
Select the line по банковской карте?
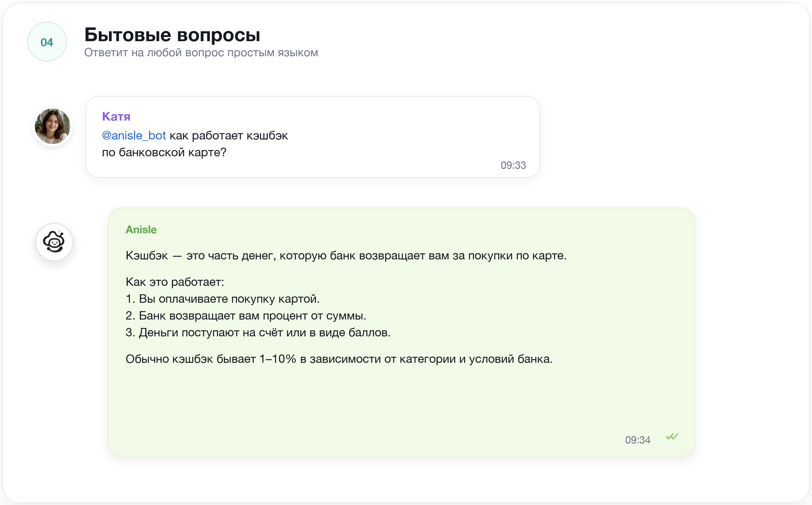tap(164, 152)
